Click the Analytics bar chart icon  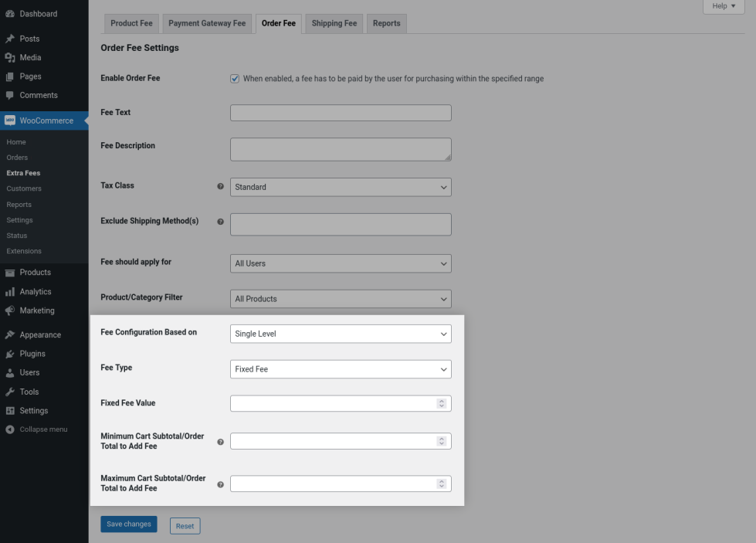pos(10,292)
